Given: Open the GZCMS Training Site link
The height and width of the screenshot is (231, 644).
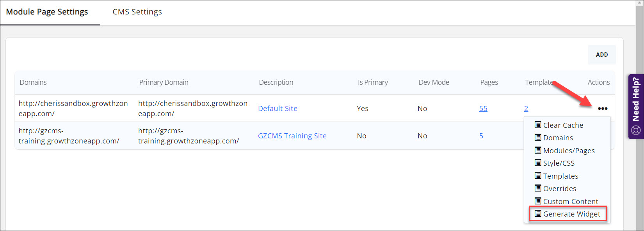Looking at the screenshot, I should (x=292, y=136).
